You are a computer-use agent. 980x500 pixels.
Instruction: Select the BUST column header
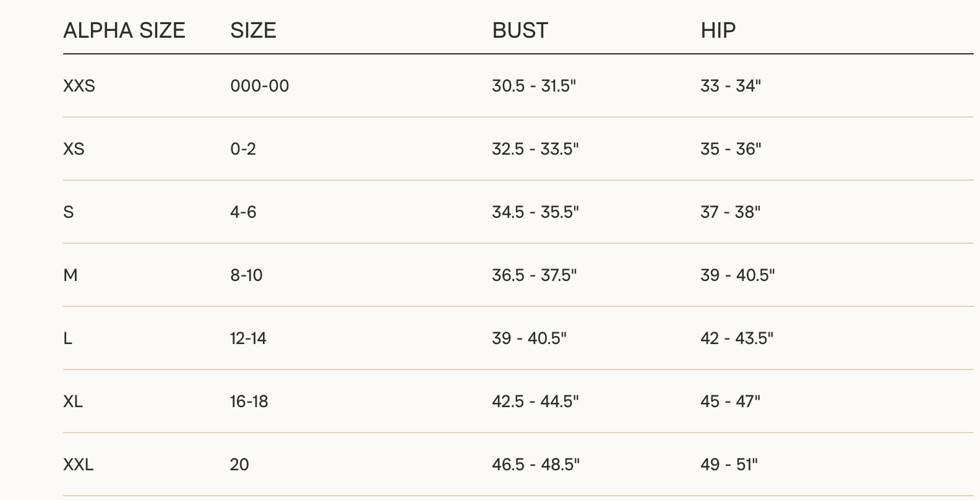click(520, 30)
